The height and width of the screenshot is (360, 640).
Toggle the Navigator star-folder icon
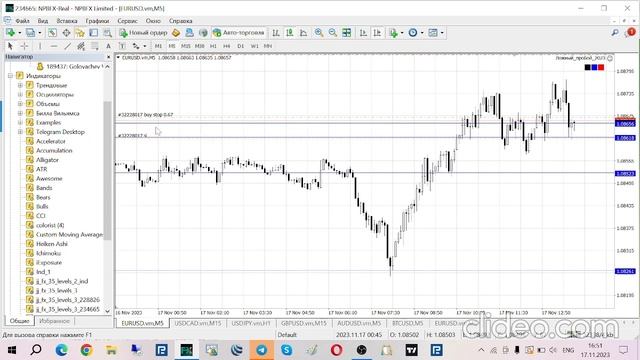(80, 33)
